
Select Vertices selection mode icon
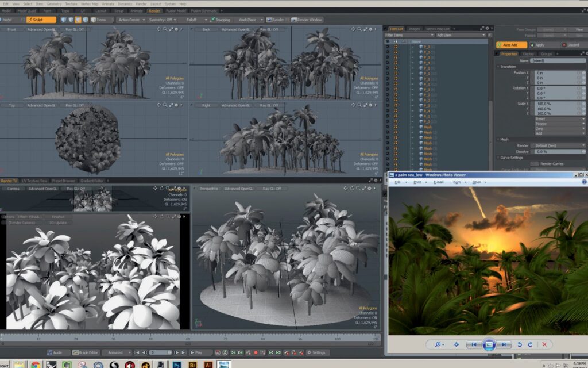(x=63, y=20)
